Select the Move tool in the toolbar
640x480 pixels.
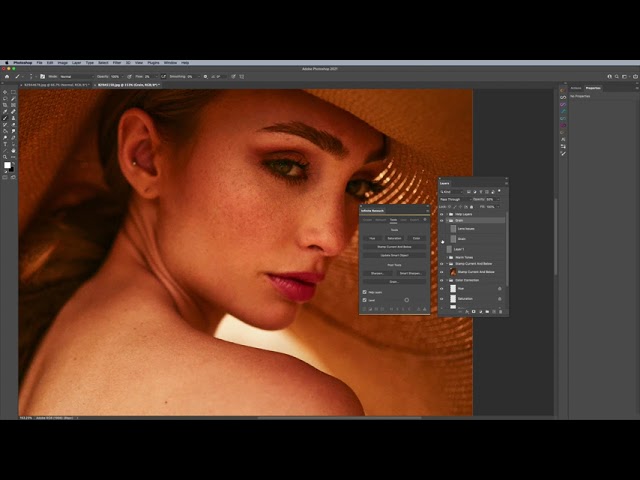tap(5, 92)
